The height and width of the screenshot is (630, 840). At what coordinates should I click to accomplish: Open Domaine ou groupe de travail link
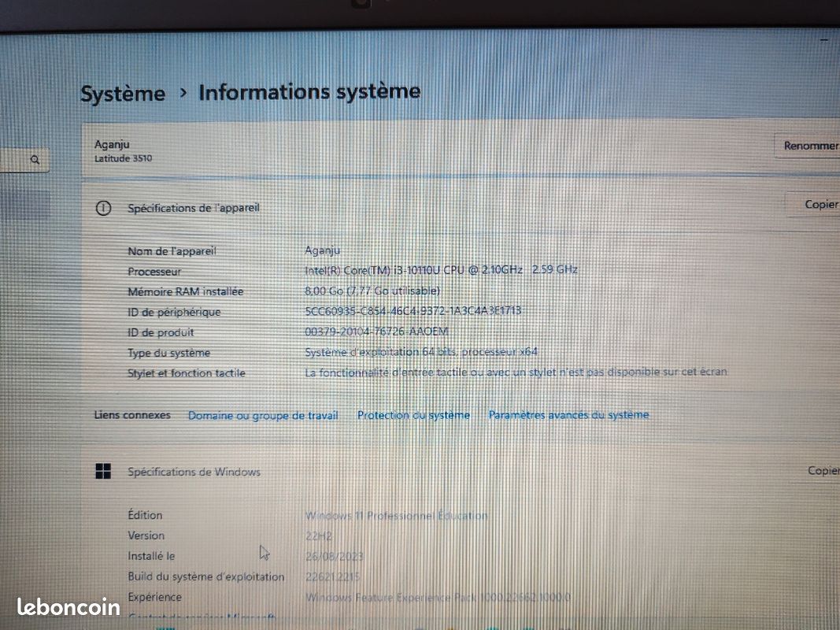[263, 416]
